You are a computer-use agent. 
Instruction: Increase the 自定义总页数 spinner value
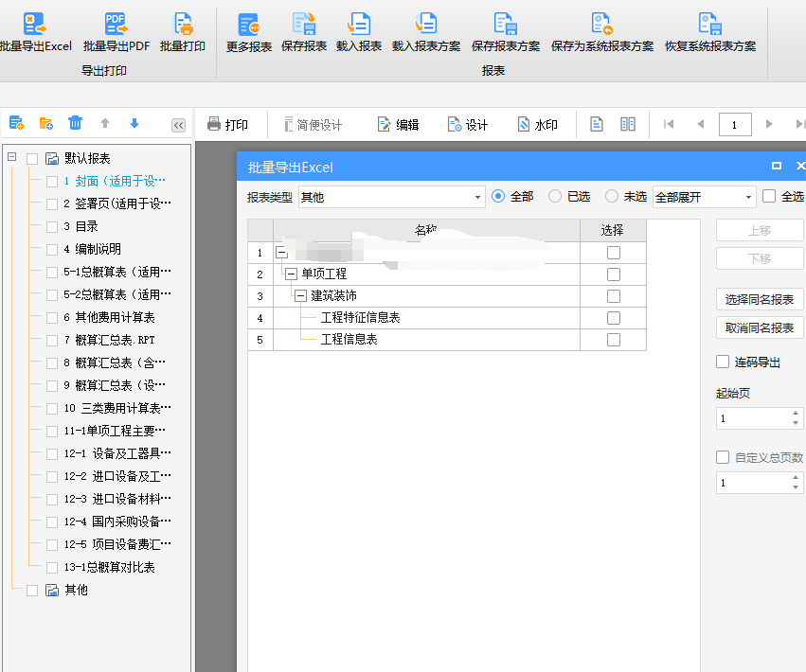(796, 478)
